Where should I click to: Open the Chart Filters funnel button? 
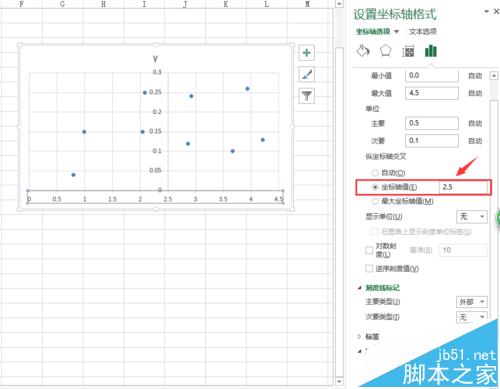[x=307, y=96]
